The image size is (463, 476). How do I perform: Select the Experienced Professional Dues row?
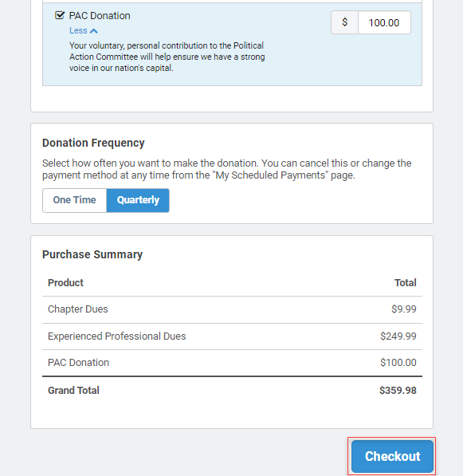click(x=232, y=336)
